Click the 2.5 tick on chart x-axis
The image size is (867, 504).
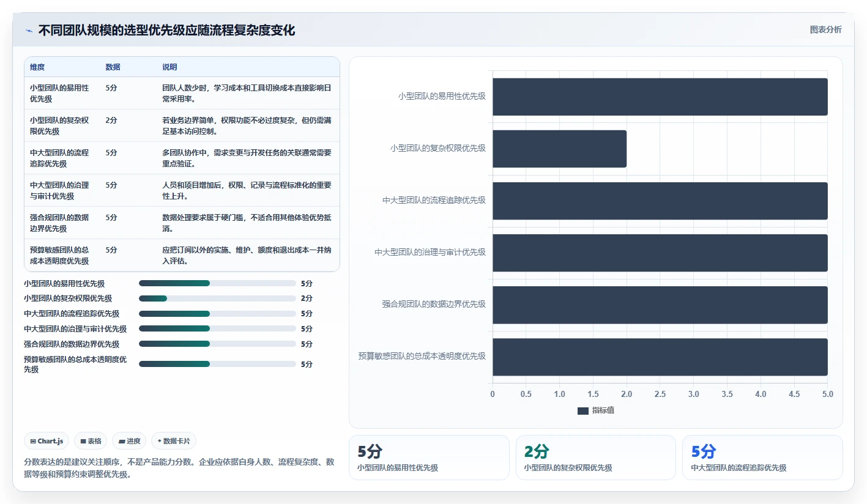point(660,395)
